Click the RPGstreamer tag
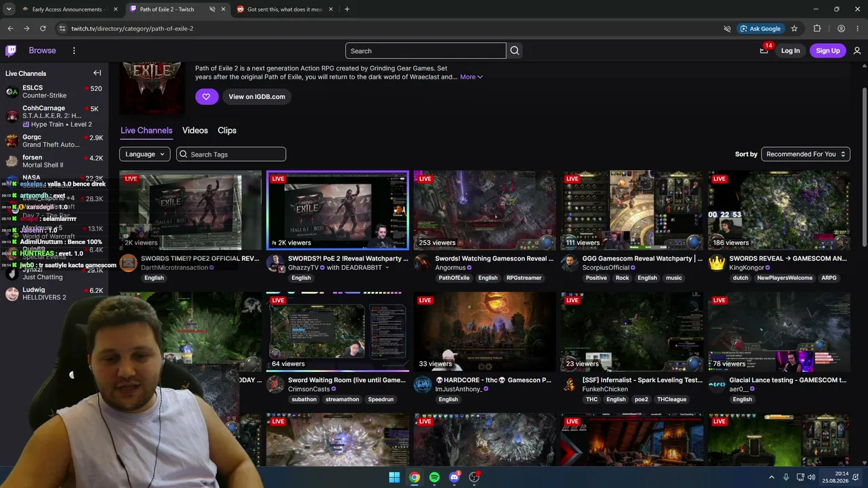 pos(524,278)
